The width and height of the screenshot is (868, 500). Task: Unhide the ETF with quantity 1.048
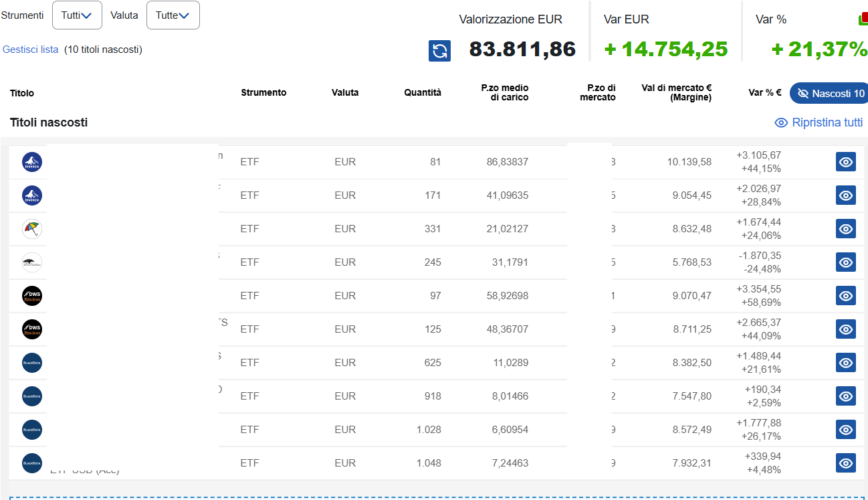point(845,463)
